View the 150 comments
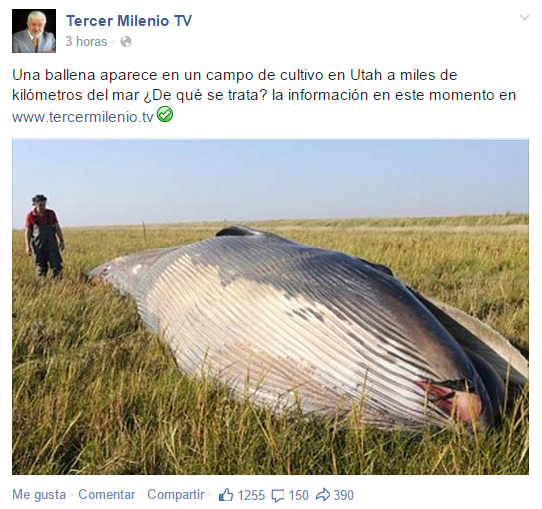Viewport: 542px width, 509px height. (x=298, y=495)
